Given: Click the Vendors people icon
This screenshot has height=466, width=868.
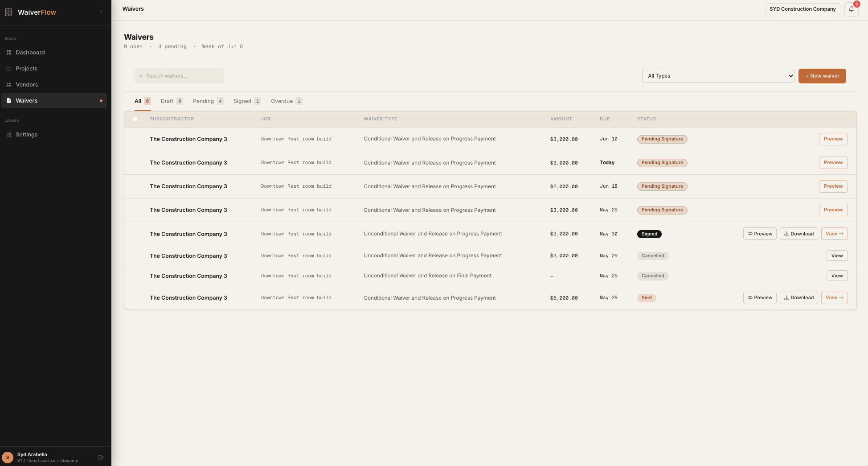Looking at the screenshot, I should pos(8,85).
